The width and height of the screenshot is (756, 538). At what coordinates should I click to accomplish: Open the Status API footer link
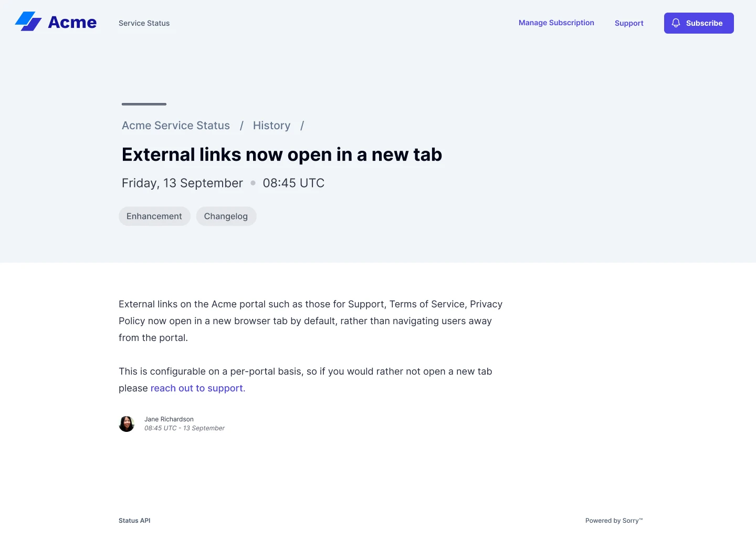click(134, 521)
